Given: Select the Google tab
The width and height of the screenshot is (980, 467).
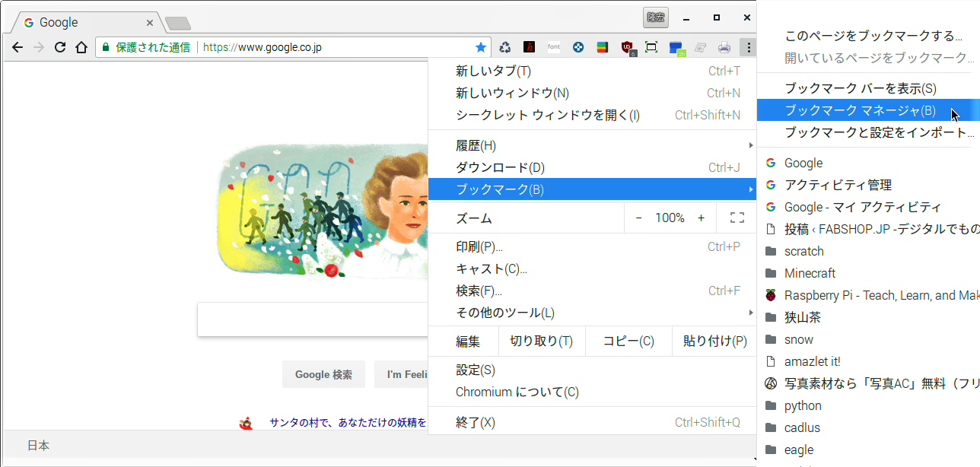Looking at the screenshot, I should [x=85, y=23].
